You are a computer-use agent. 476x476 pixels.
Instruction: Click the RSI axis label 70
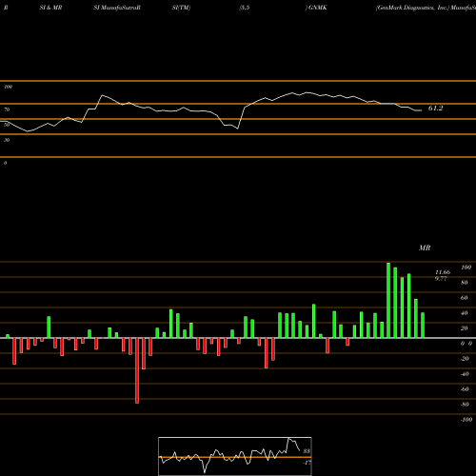coord(7,109)
